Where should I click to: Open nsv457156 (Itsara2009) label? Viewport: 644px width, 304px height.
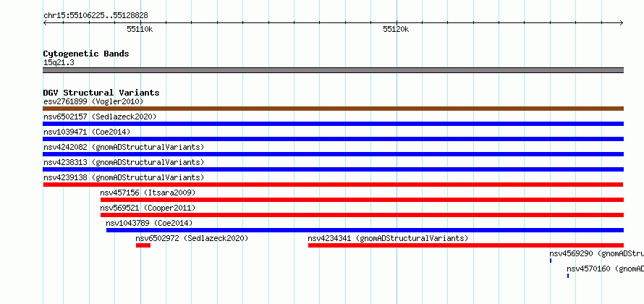(148, 193)
